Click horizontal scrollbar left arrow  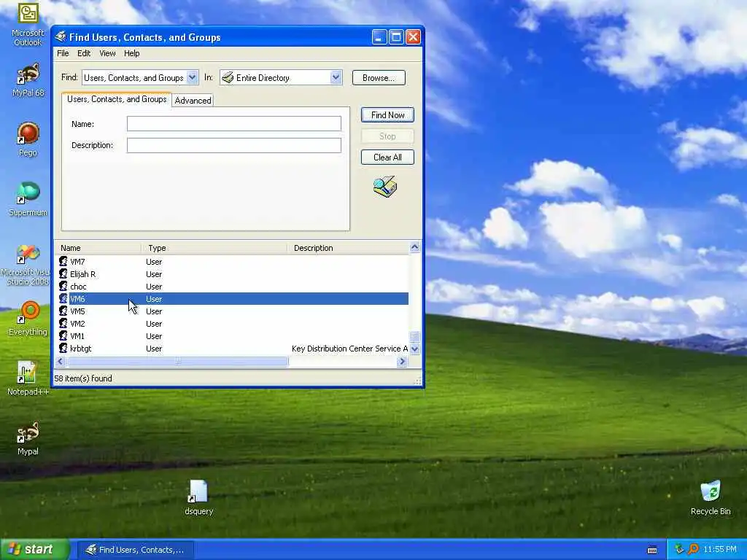[61, 362]
